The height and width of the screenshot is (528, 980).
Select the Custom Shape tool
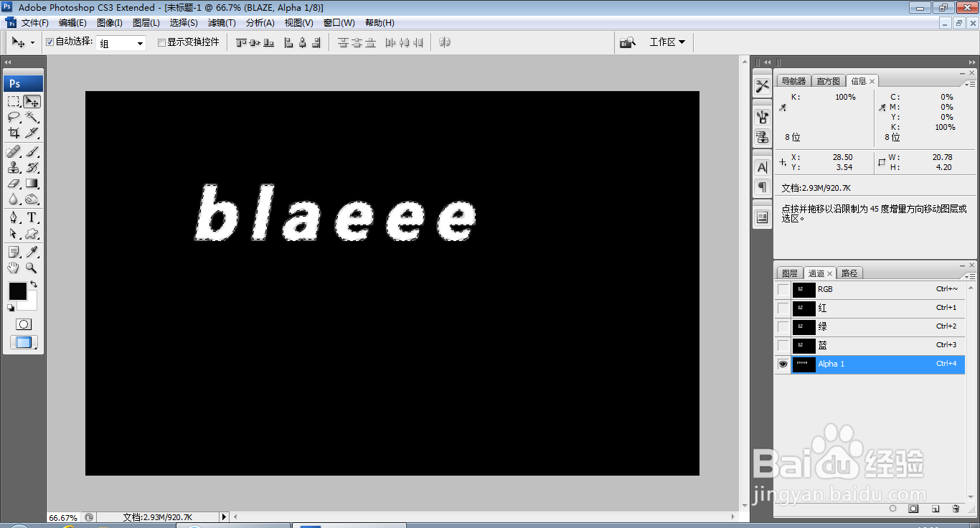[x=32, y=233]
